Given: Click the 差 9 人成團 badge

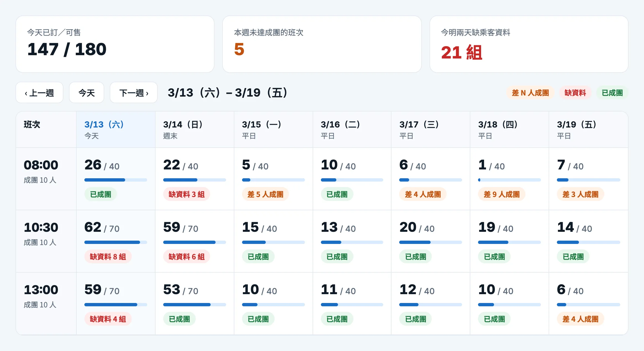Looking at the screenshot, I should (502, 194).
